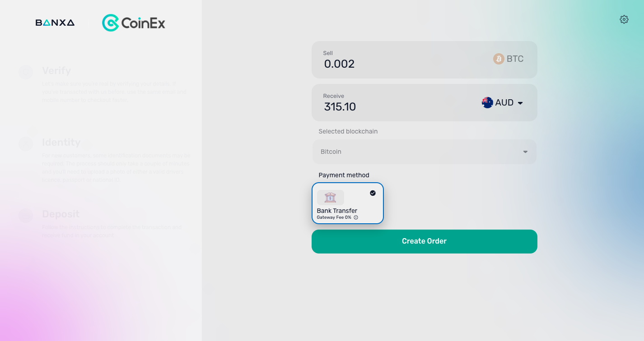Click the Banxa logo
The width and height of the screenshot is (644, 341).
point(55,23)
